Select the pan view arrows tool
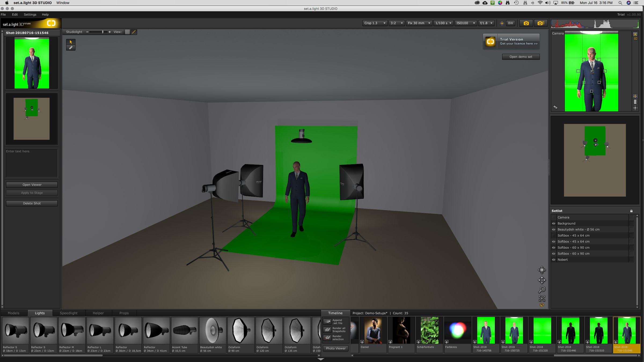This screenshot has height=362, width=644. 542,280
